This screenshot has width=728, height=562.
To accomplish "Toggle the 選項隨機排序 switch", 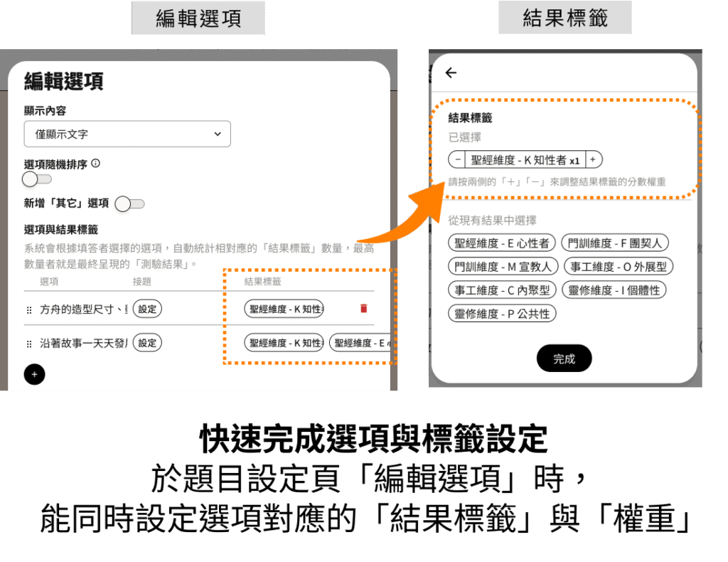I will click(x=37, y=179).
